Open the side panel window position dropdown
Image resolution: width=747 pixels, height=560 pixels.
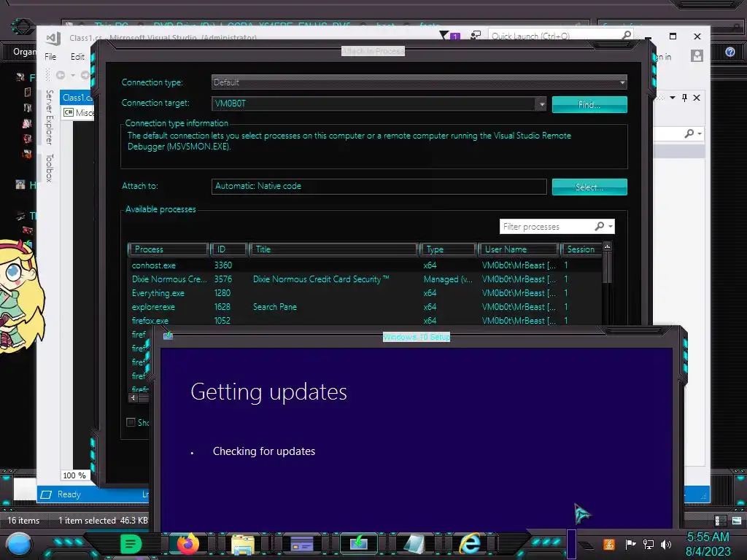(x=672, y=97)
